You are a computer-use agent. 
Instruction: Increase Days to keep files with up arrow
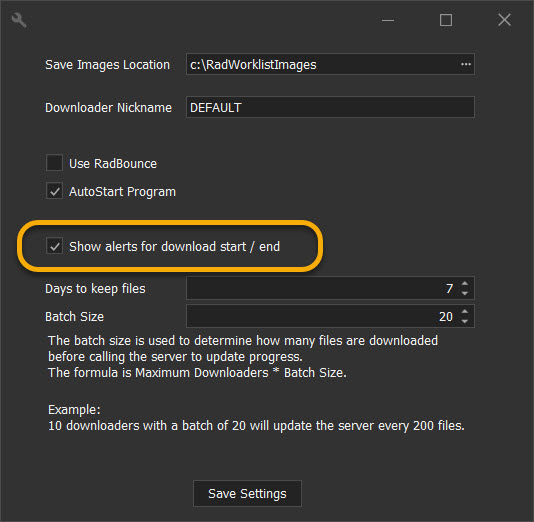click(x=465, y=283)
